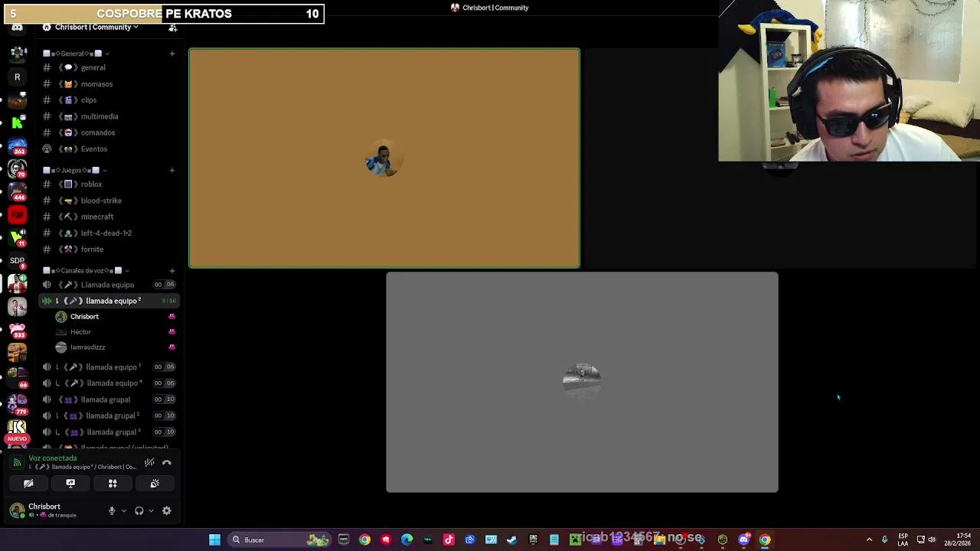Open user settings gear
This screenshot has height=551, width=980.
click(x=167, y=510)
